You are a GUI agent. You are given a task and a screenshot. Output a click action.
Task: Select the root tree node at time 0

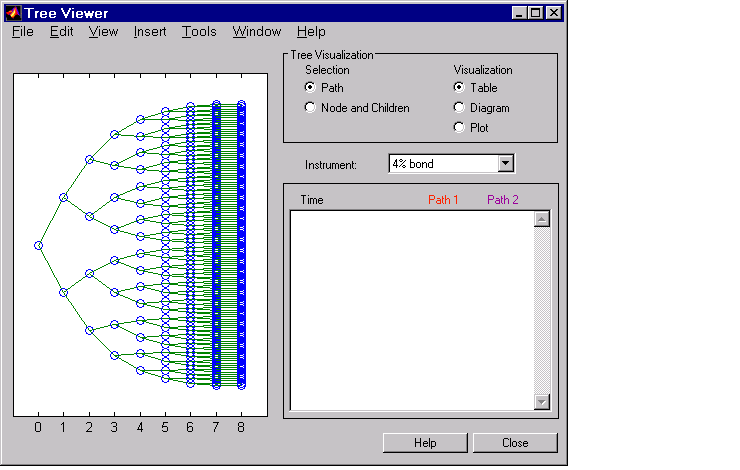point(38,245)
